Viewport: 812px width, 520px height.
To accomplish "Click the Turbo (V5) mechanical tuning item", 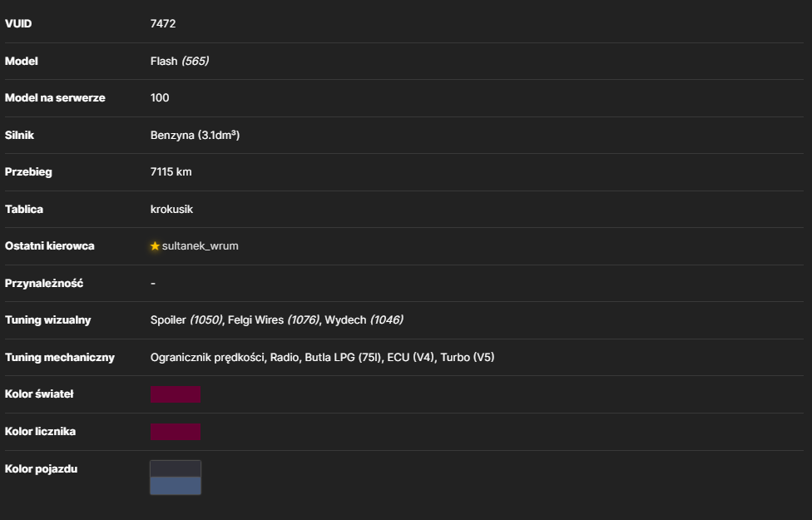I will (467, 358).
